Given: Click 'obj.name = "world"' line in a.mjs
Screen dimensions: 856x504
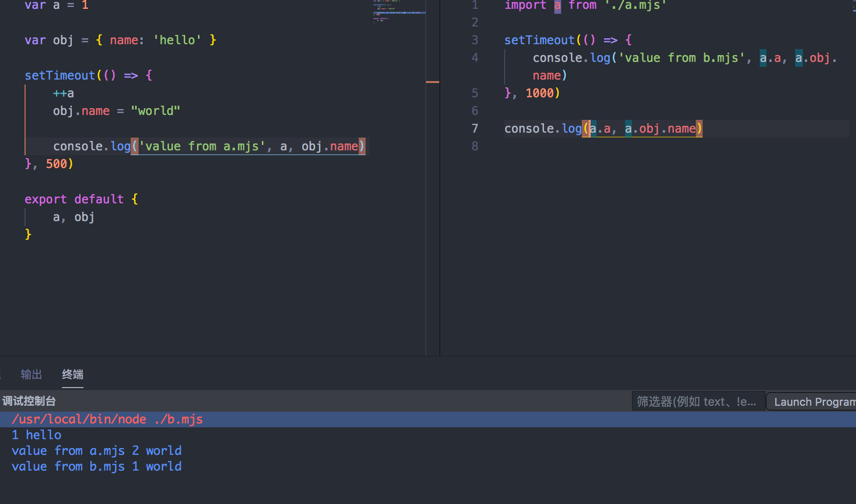Looking at the screenshot, I should (x=116, y=111).
